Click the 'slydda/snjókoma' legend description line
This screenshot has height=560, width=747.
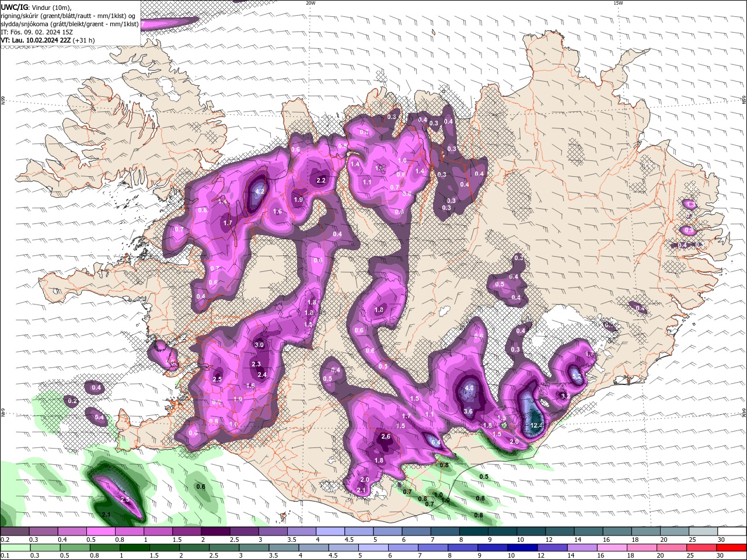pos(70,24)
